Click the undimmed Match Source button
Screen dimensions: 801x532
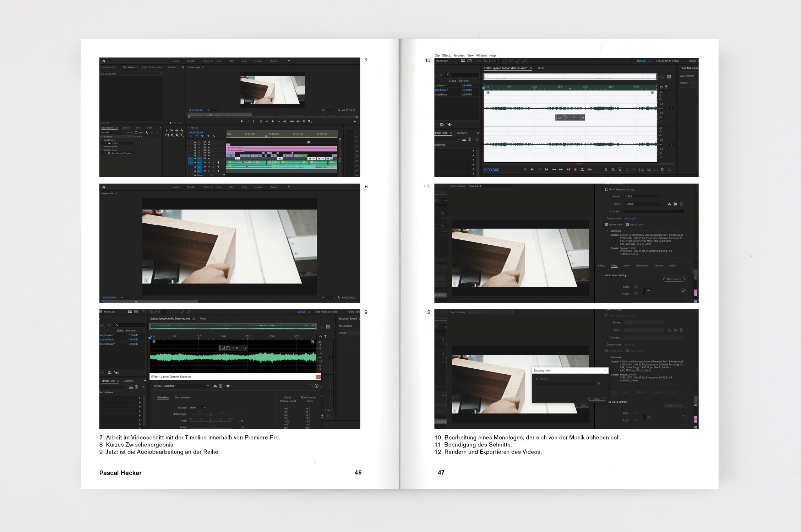pyautogui.click(x=674, y=279)
